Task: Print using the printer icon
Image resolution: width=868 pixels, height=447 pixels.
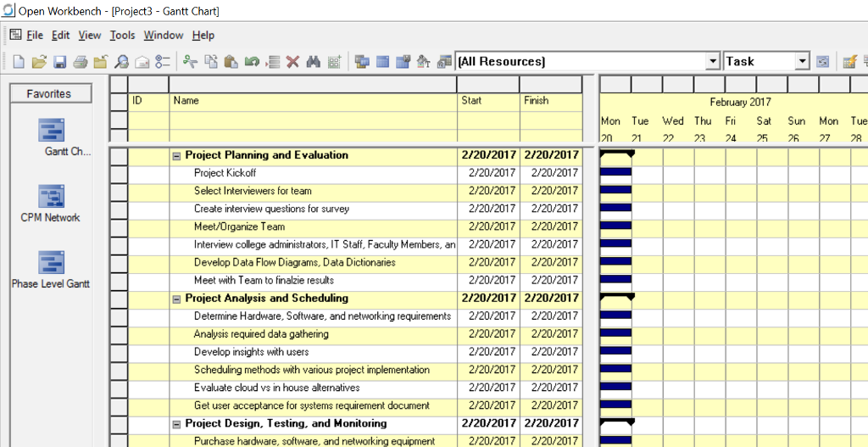Action: pos(81,61)
